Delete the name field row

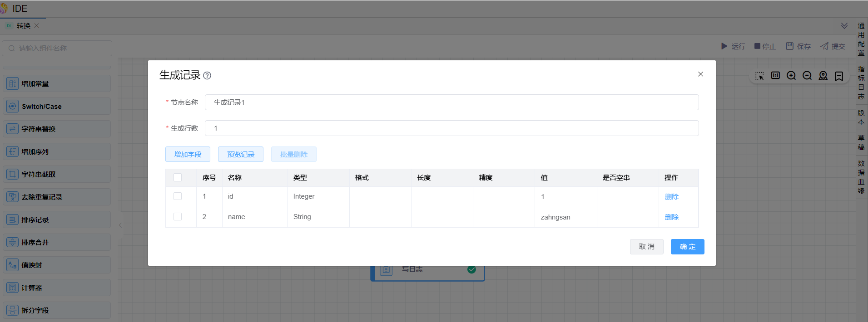click(x=671, y=217)
